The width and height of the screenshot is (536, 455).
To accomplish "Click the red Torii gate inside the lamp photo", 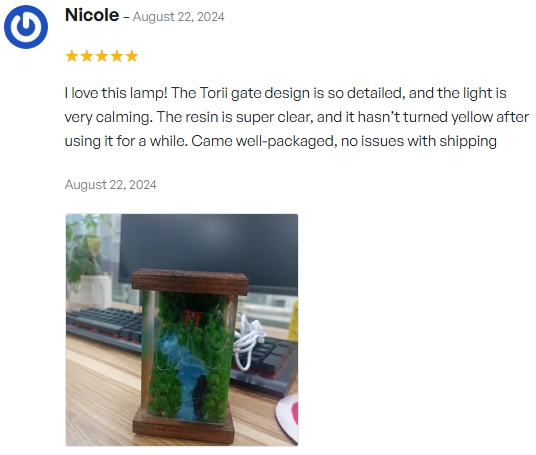I will (x=193, y=318).
